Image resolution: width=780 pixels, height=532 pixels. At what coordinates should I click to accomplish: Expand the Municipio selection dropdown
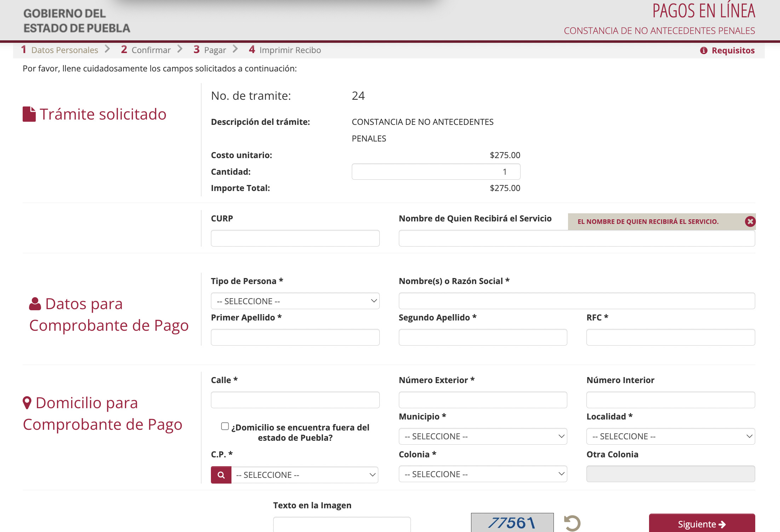tap(482, 436)
